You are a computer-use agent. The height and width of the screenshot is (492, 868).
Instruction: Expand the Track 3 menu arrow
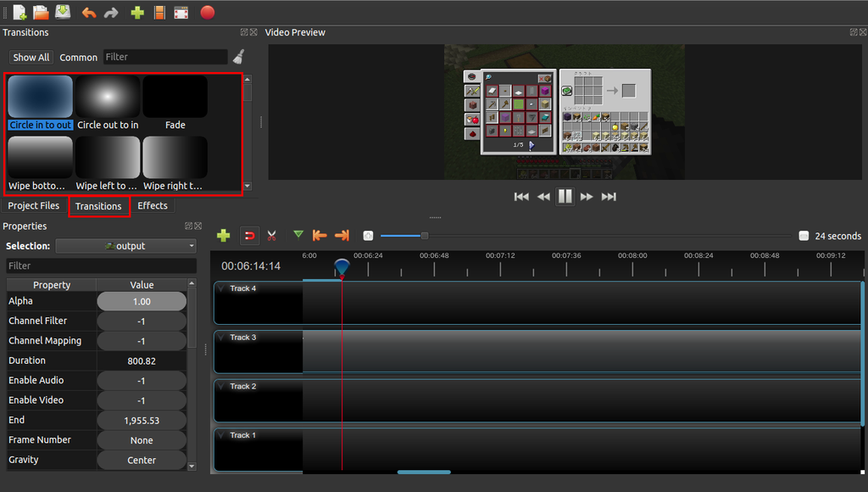[221, 338]
